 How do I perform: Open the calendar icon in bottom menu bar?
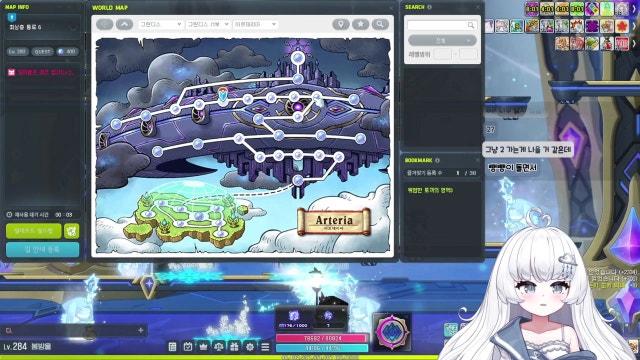coord(188,347)
